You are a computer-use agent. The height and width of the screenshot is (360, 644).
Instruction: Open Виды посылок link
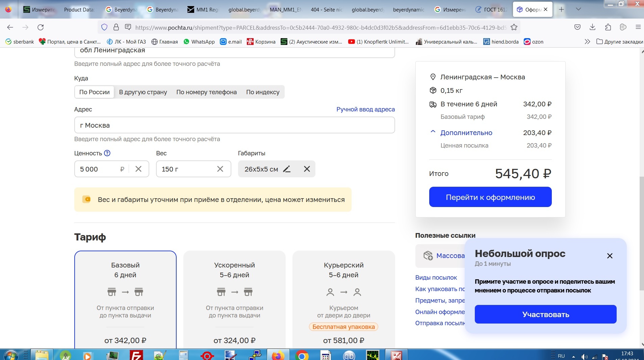(436, 277)
